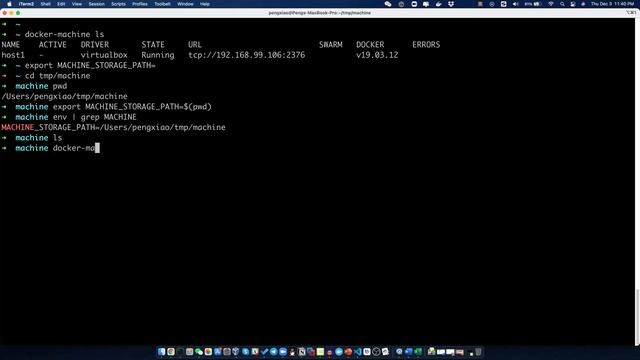
Task: Launch Google Chrome from the dock
Action: [x=171, y=351]
